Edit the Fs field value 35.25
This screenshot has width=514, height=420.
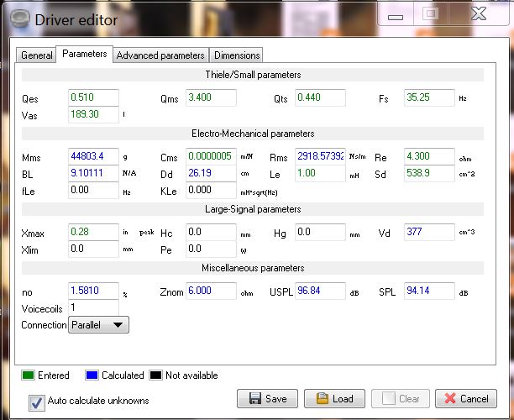(429, 97)
